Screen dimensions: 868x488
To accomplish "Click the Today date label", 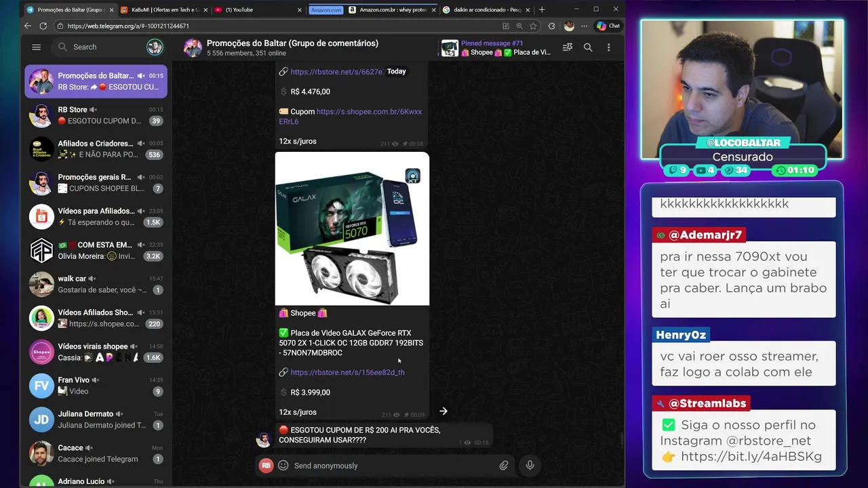I will [x=397, y=71].
